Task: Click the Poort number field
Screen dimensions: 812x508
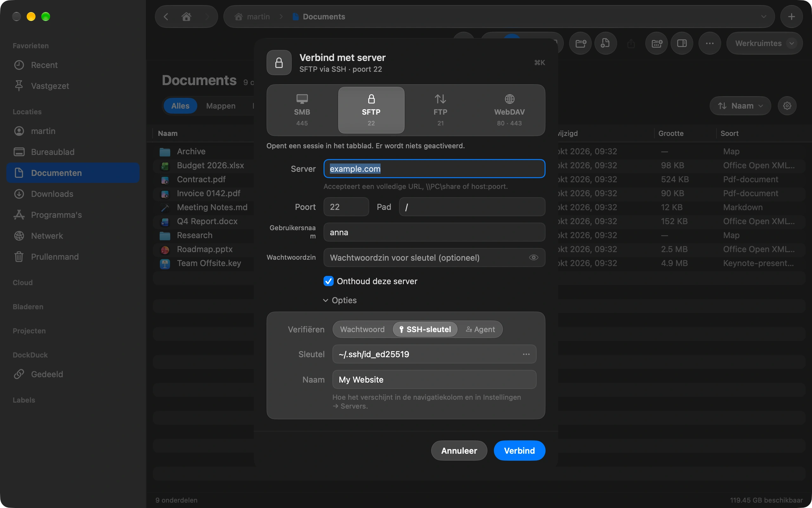Action: coord(346,207)
